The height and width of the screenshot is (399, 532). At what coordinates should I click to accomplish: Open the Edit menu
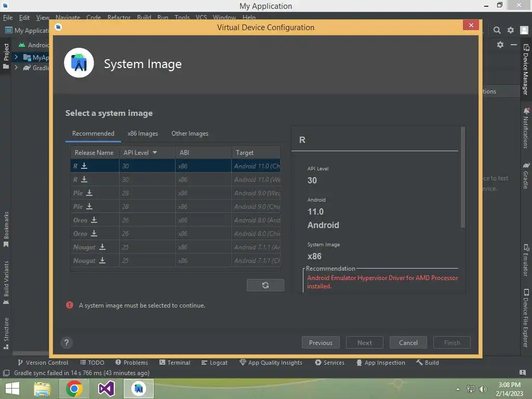coord(24,18)
